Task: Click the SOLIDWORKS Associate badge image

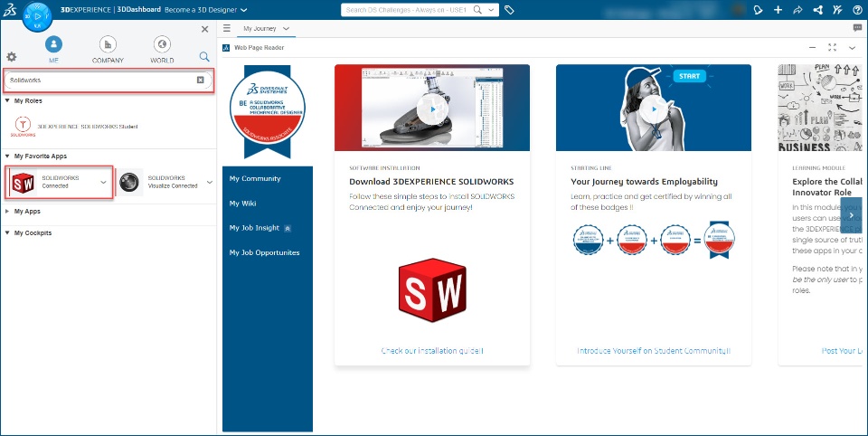Action: tap(268, 110)
